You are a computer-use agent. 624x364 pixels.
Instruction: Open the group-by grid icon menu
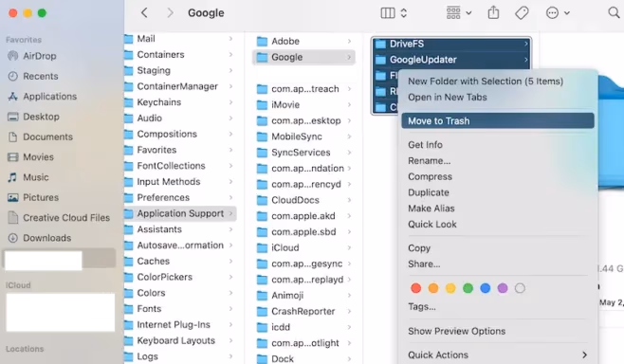coord(458,12)
